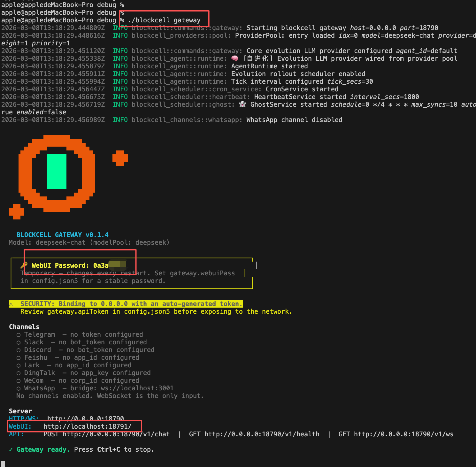This screenshot has width=476, height=467.
Task: Click the ws://localhost:3001 bridge address
Action: (137, 388)
